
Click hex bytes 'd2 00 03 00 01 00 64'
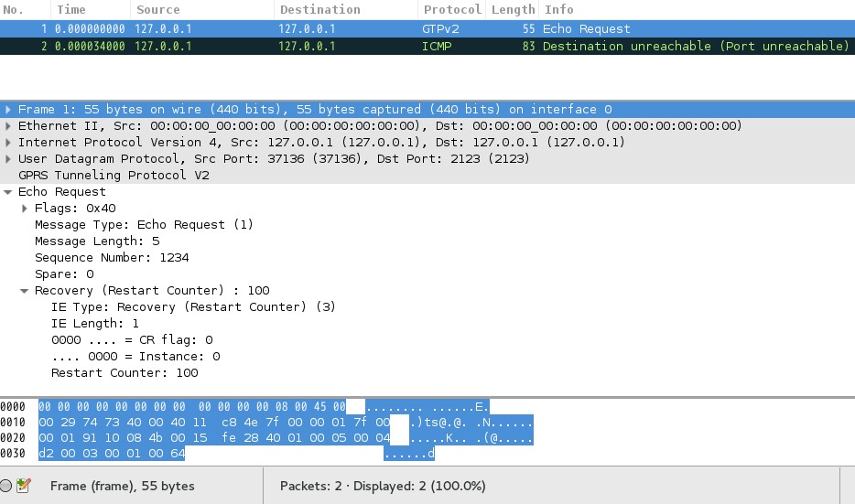tap(112, 454)
